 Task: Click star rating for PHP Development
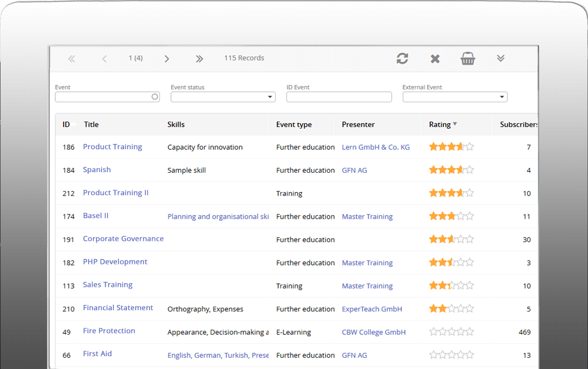452,263
